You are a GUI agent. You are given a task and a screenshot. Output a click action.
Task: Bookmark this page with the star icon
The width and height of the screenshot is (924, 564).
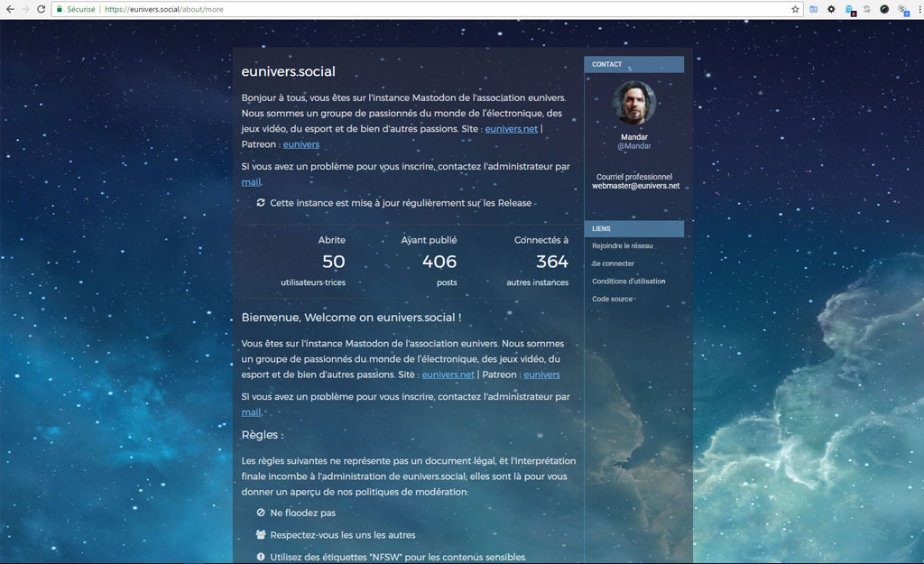[x=795, y=9]
